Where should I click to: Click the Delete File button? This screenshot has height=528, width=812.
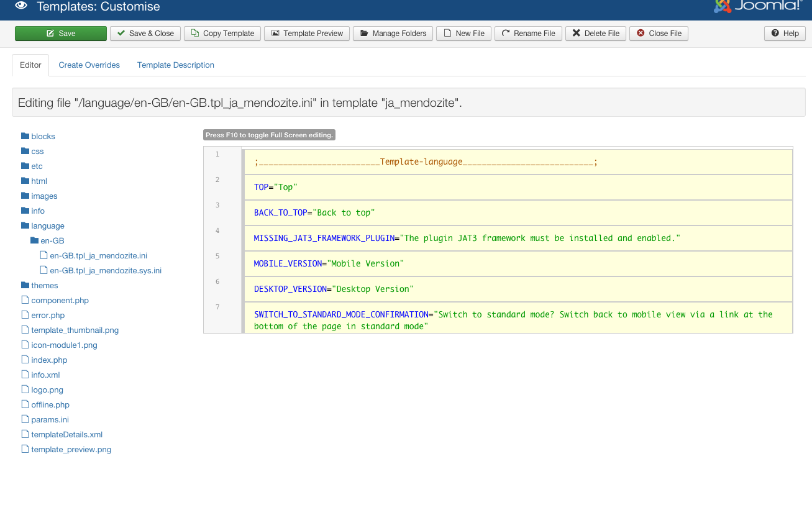595,34
